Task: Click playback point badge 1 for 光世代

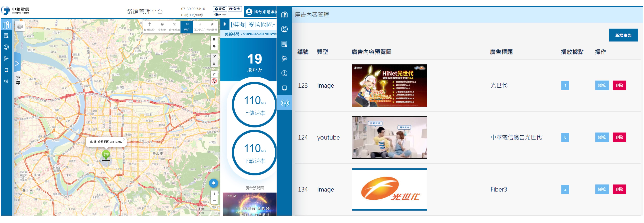Action: (x=565, y=85)
